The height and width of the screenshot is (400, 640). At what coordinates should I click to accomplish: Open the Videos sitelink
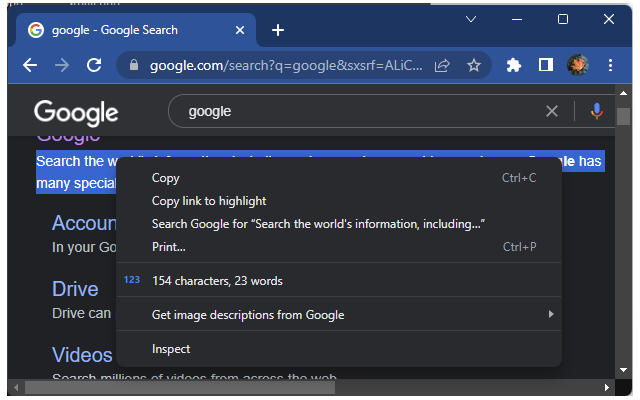click(x=82, y=355)
